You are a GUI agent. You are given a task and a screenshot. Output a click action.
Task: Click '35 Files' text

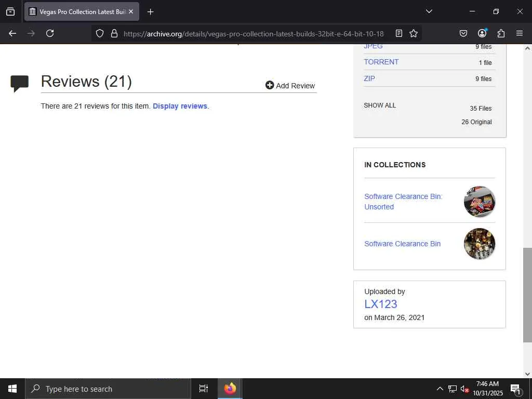tap(481, 108)
